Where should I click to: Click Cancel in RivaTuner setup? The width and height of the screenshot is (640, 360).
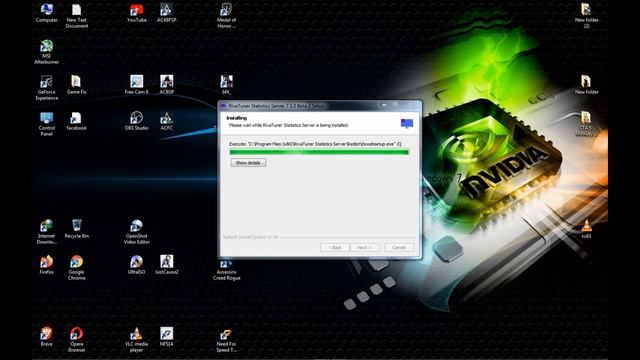pyautogui.click(x=399, y=248)
